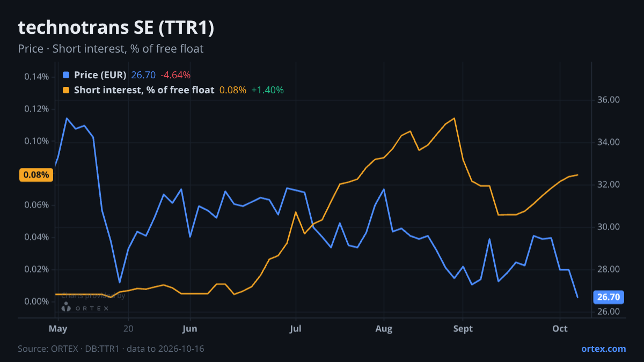The height and width of the screenshot is (362, 644).
Task: Click the 36.00 right axis label
Action: [608, 100]
